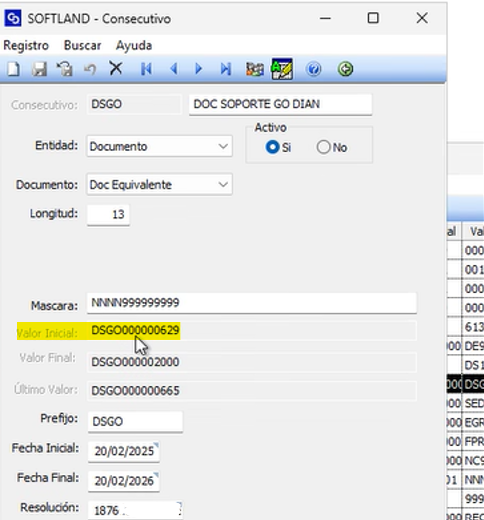The image size is (484, 520).
Task: Delete record with the X icon
Action: [116, 69]
